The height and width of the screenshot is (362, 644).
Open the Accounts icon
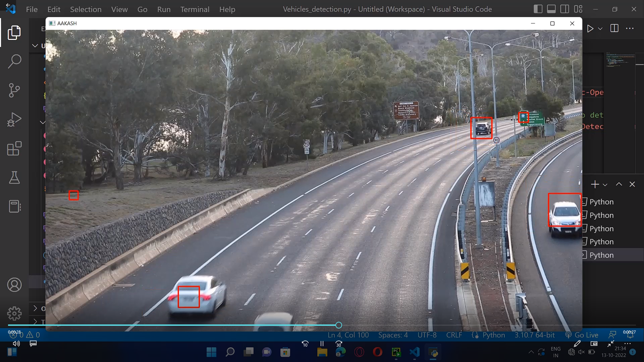pyautogui.click(x=14, y=285)
